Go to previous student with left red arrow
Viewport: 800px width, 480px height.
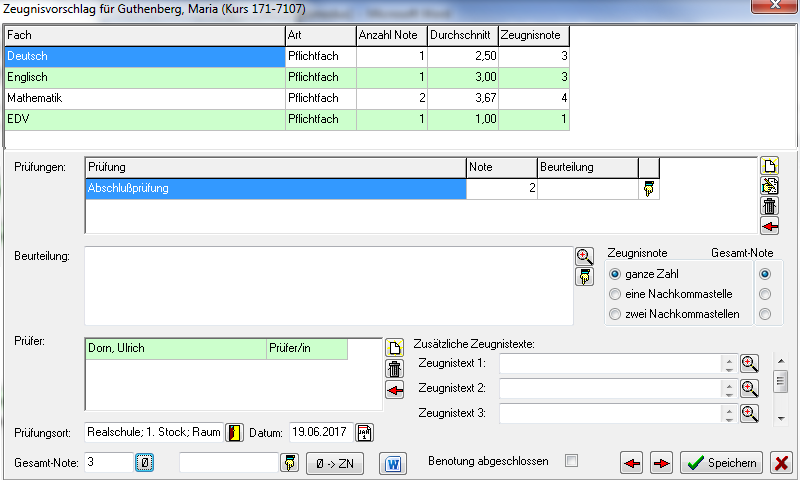click(632, 463)
